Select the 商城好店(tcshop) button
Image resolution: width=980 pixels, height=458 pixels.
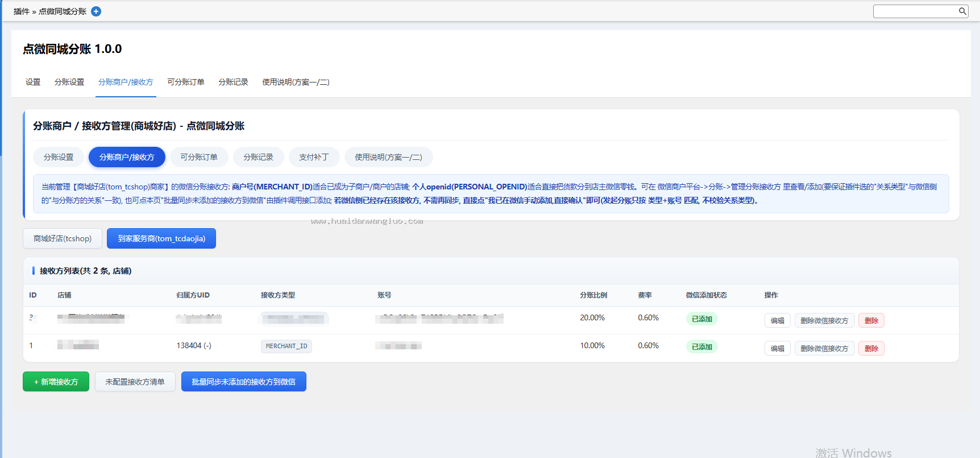pos(63,238)
